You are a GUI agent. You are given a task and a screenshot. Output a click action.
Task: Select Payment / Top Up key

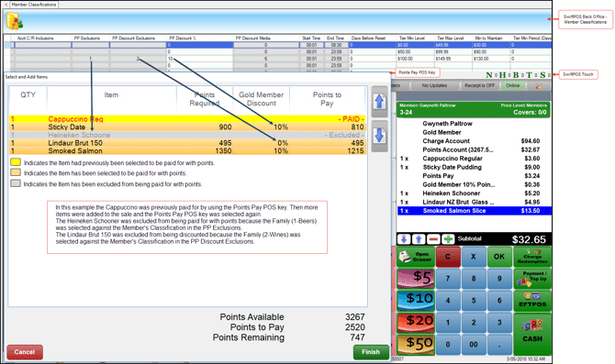pyautogui.click(x=532, y=279)
